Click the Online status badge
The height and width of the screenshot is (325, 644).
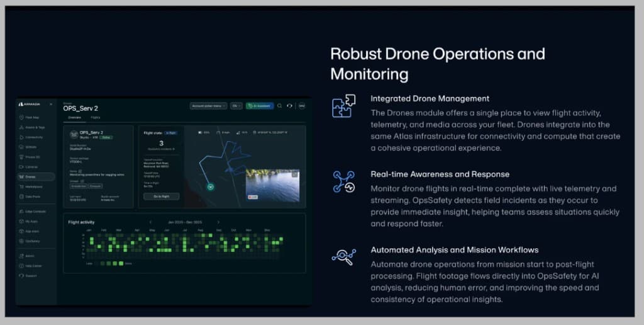106,137
